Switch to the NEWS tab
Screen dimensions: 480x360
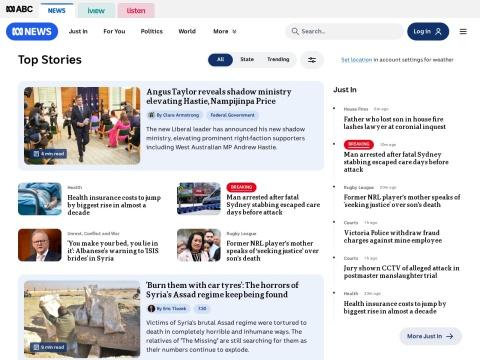coord(56,11)
